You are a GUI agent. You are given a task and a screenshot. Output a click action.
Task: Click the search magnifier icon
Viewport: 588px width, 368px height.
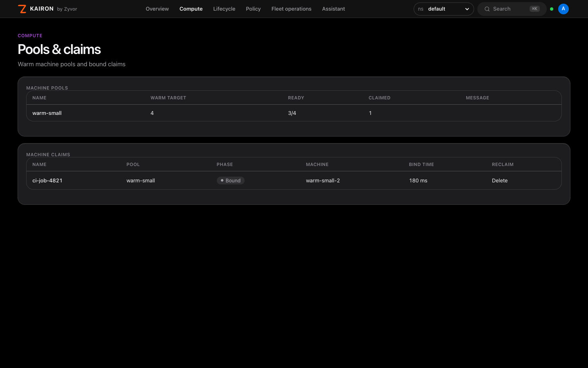tap(487, 9)
